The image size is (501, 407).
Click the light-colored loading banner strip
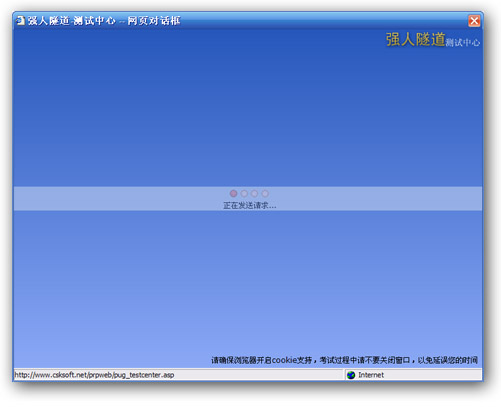(248, 199)
